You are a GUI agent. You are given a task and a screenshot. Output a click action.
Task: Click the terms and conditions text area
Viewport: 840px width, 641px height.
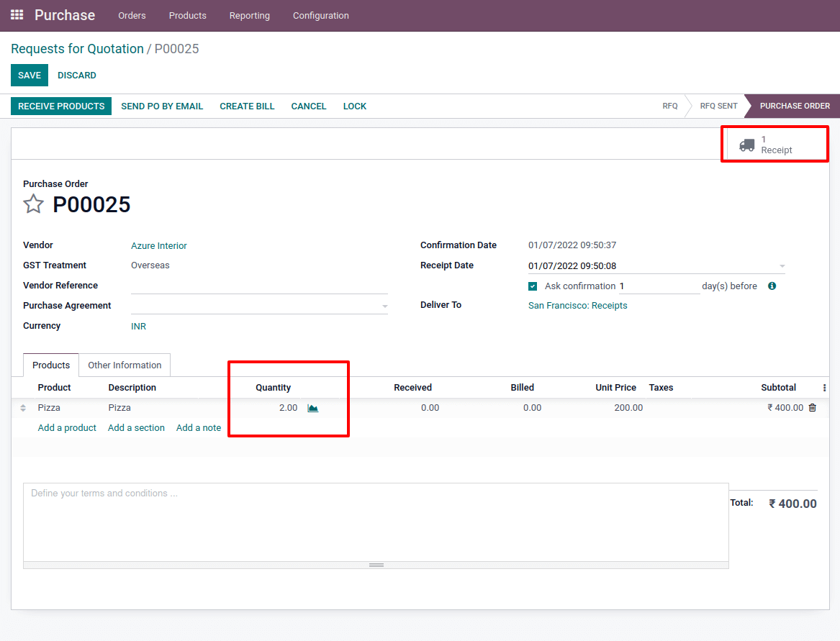(x=376, y=522)
